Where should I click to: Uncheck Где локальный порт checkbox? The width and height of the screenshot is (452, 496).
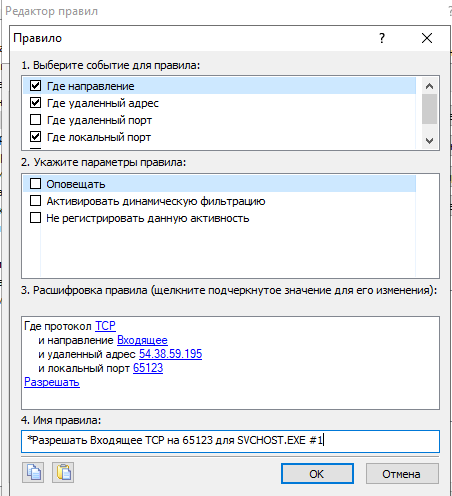tap(36, 137)
